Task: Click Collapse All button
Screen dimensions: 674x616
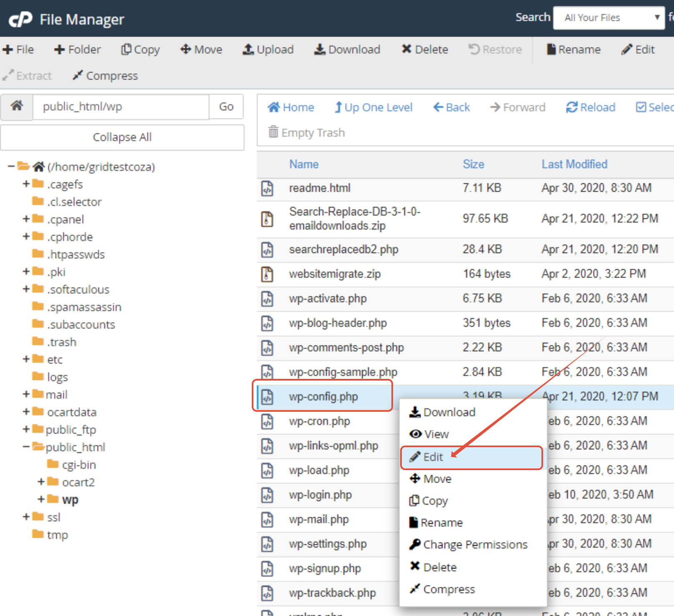Action: 122,137
